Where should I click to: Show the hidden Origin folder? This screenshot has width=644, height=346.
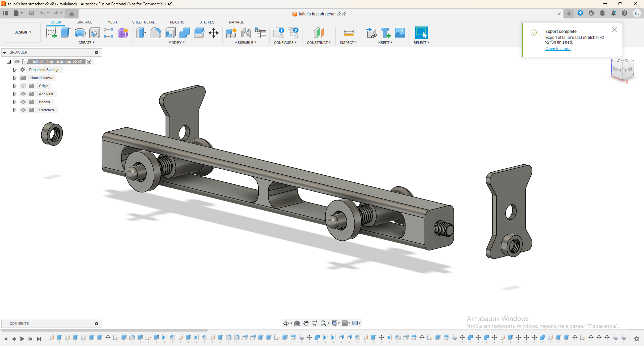tap(23, 86)
